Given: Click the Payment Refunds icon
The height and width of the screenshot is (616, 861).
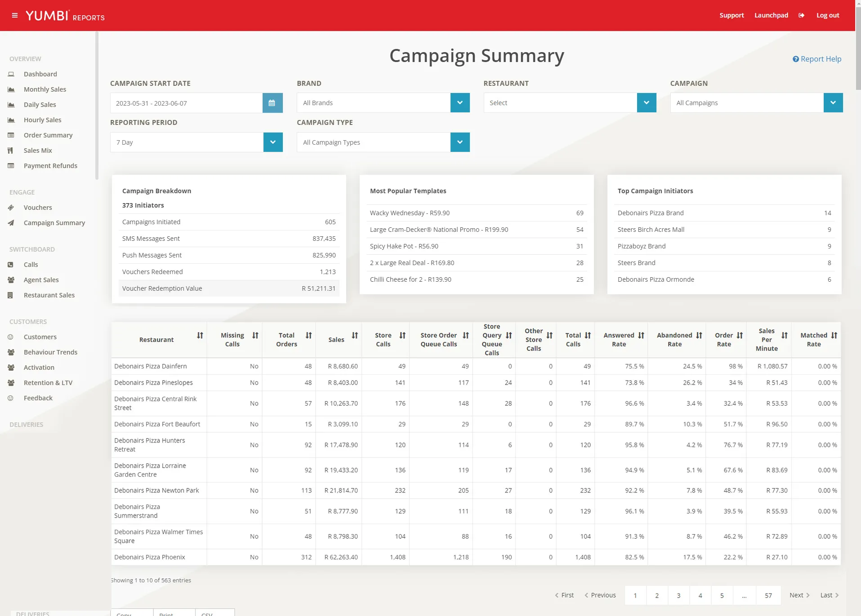Looking at the screenshot, I should tap(11, 166).
